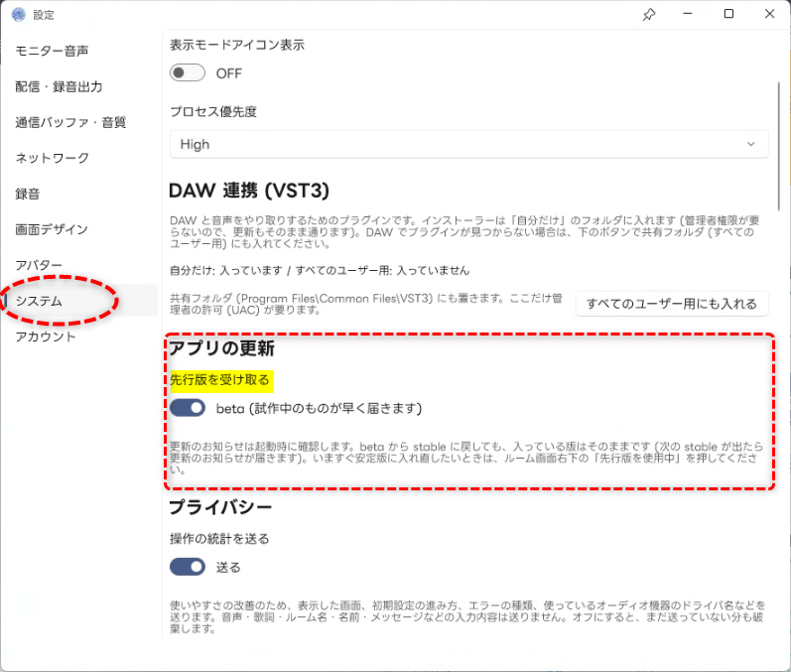Click the プロセス優先度 label
The image size is (791, 672).
tap(213, 111)
